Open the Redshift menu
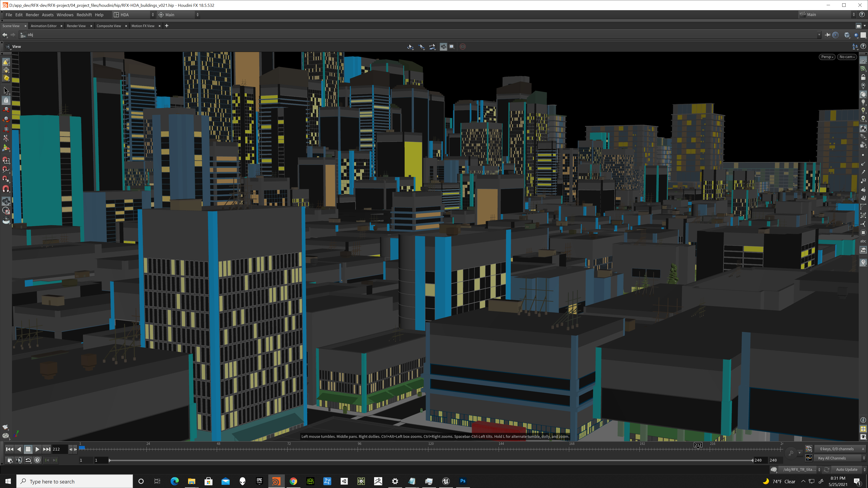The width and height of the screenshot is (868, 488). (x=84, y=15)
